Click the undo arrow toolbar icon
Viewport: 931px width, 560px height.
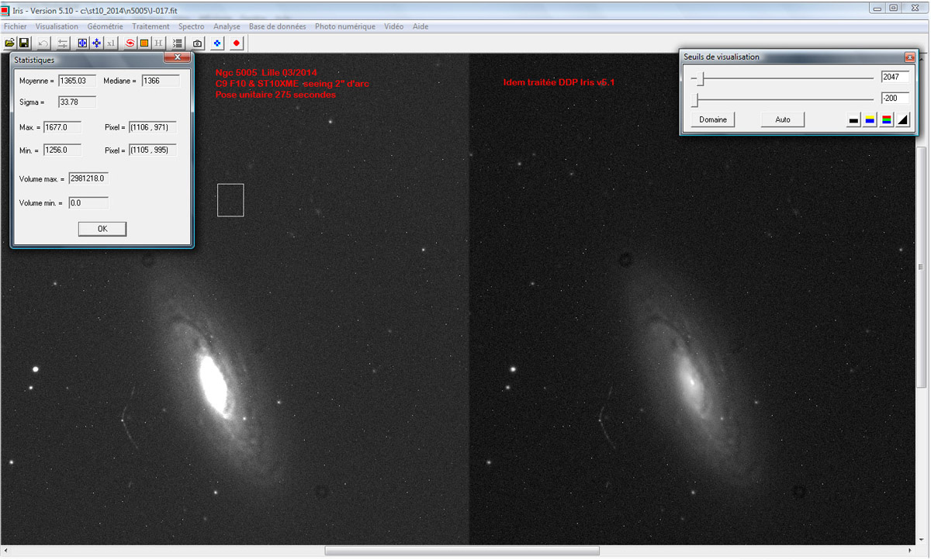tap(43, 43)
